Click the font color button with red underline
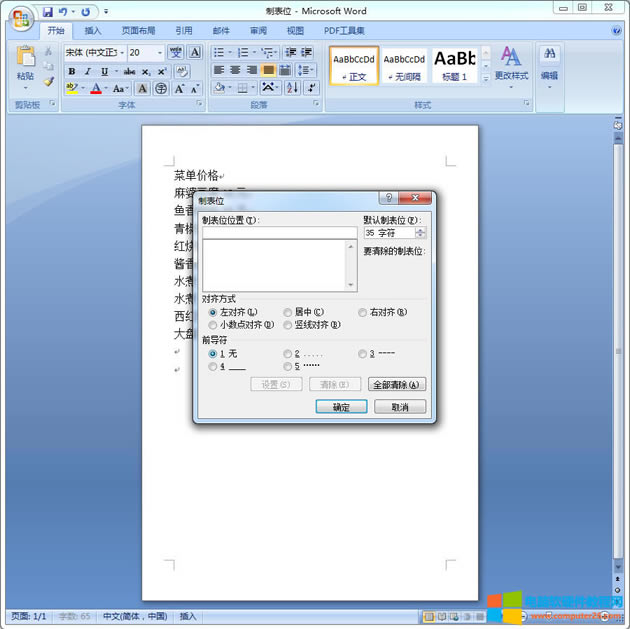This screenshot has height=629, width=630. coord(96,89)
